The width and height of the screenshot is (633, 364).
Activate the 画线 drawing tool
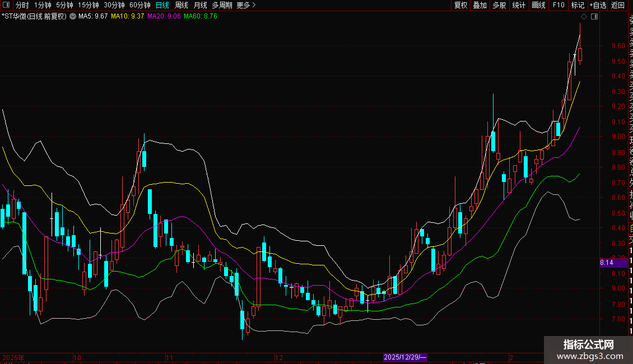click(x=538, y=5)
